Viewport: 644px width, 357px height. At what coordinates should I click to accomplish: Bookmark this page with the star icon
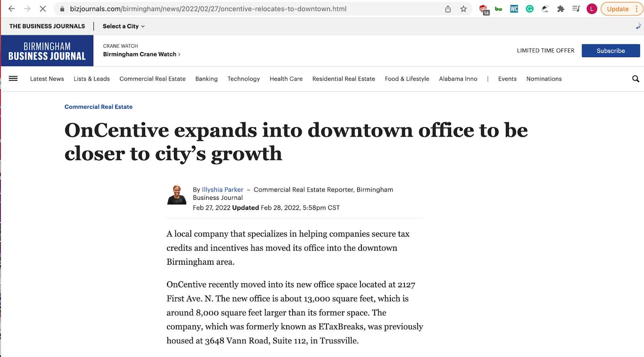(x=464, y=9)
